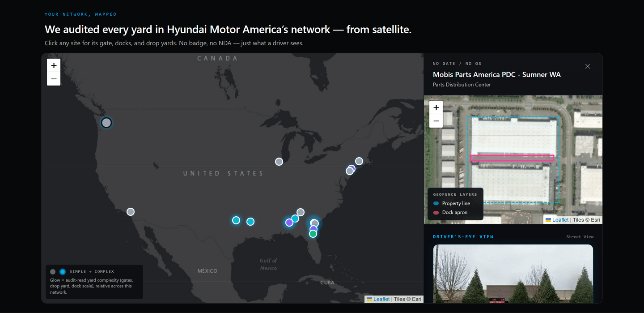Click the cyan complex dot in the glow legend
Viewport: 644px width, 313px height.
coord(63,272)
